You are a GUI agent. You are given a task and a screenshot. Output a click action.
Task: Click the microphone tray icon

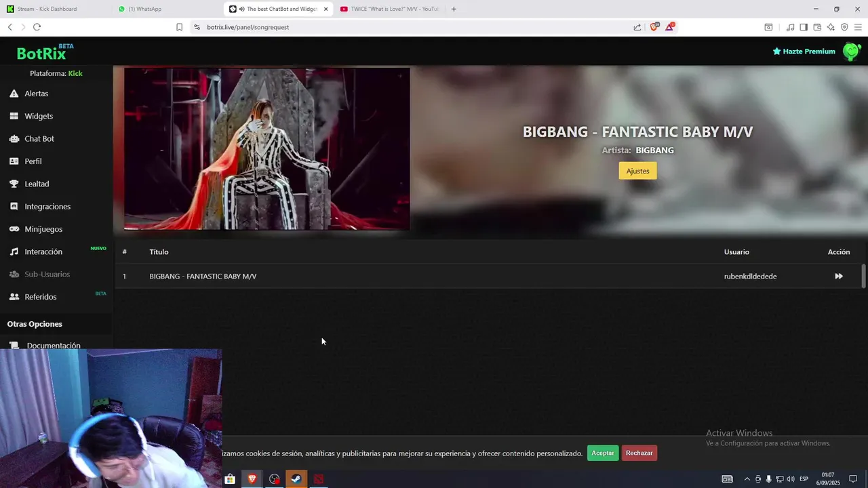tap(769, 479)
